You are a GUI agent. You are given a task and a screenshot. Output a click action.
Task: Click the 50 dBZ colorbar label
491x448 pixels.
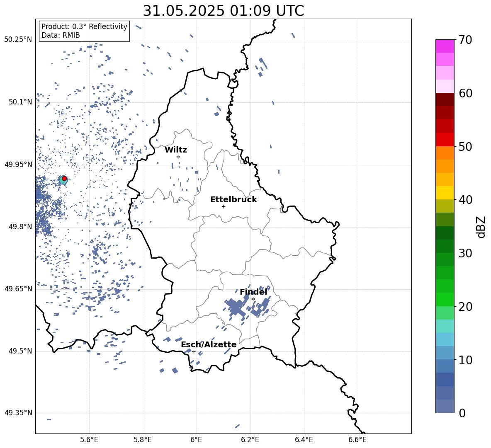coord(465,146)
